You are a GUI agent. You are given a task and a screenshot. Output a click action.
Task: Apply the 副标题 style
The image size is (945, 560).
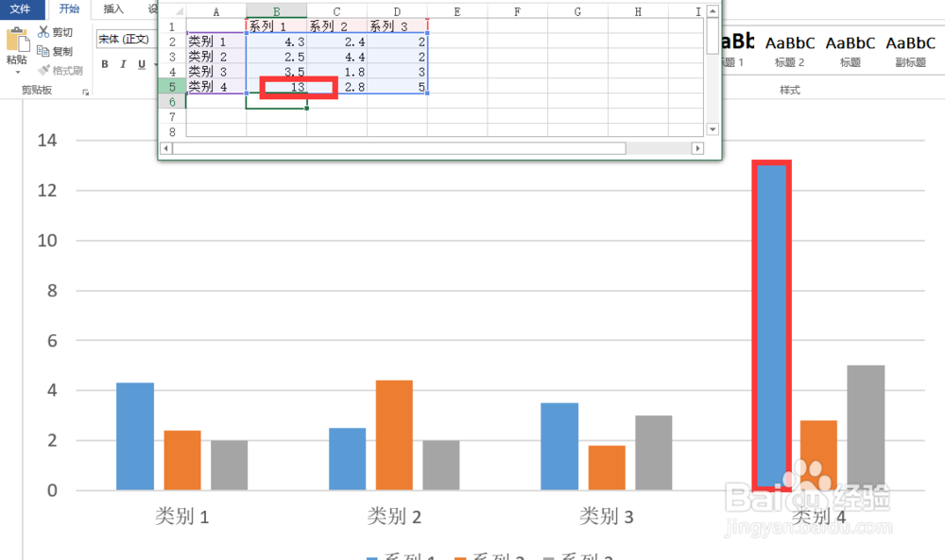(910, 51)
